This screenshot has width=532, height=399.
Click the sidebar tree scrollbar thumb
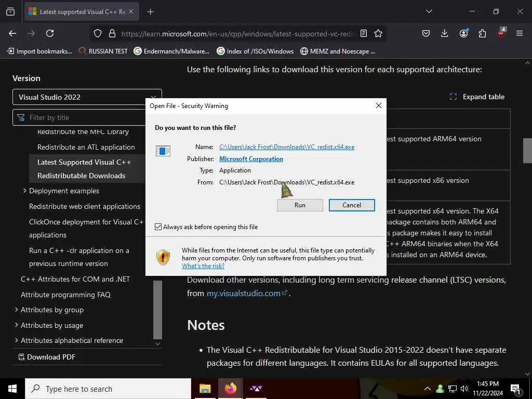[158, 310]
